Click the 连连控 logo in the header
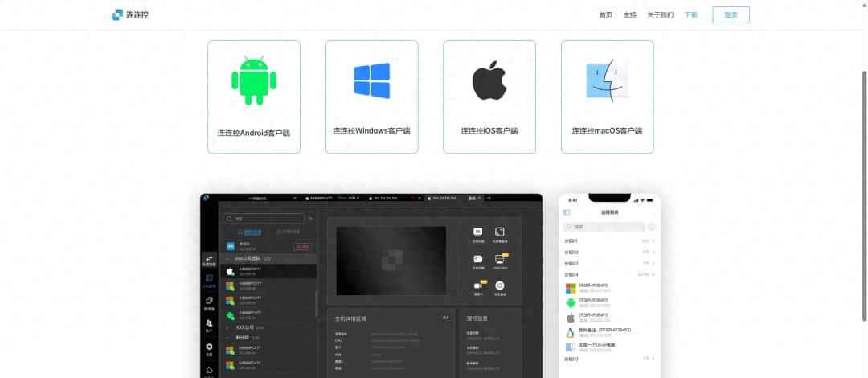Screen dimensions: 868x378 [130, 15]
